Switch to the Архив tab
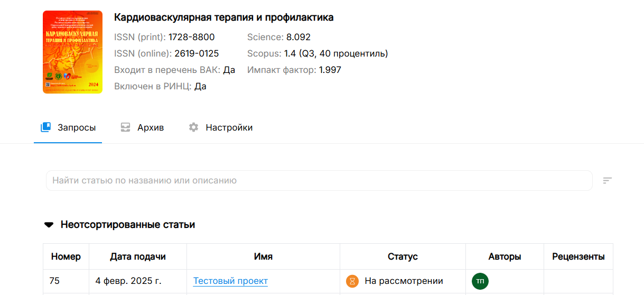The height and width of the screenshot is (295, 644). [x=142, y=127]
